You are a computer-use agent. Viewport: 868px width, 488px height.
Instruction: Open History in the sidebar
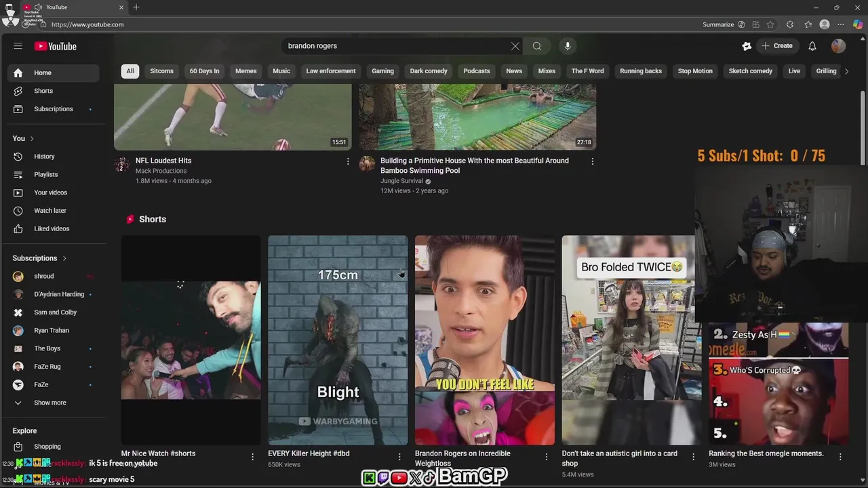pos(54,157)
